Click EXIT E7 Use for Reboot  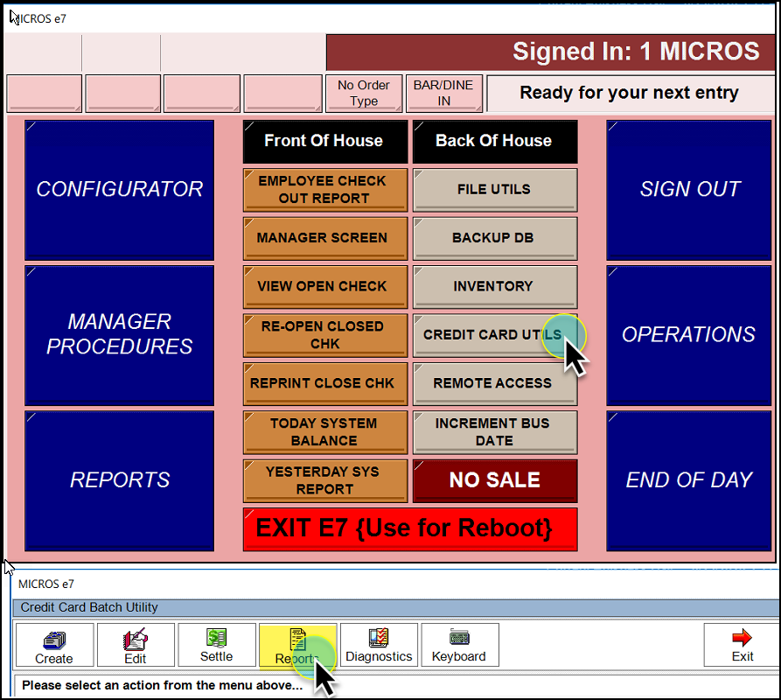(x=410, y=529)
